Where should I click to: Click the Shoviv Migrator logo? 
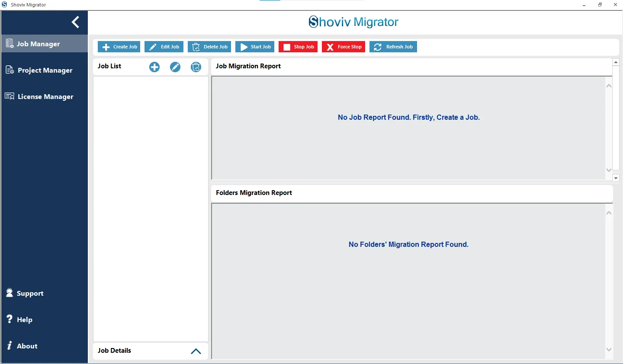353,22
